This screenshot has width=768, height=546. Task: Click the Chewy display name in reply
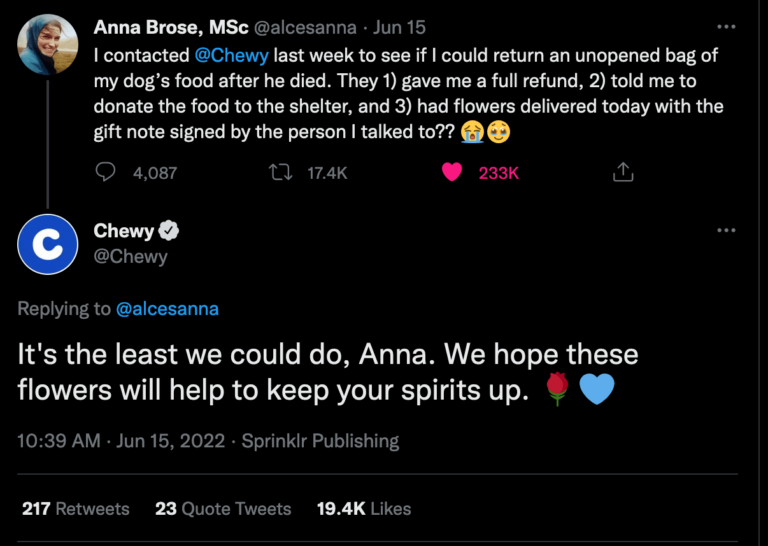click(x=123, y=231)
